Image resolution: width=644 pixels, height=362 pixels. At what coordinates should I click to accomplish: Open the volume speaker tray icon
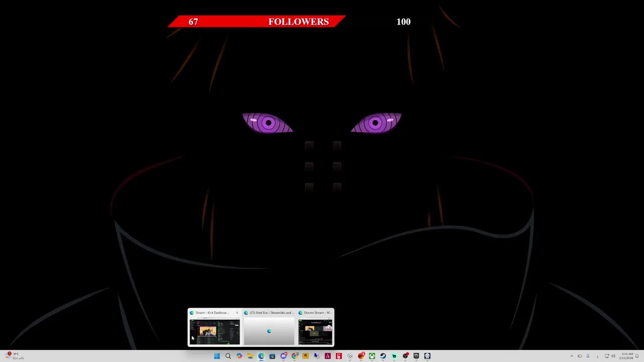click(x=613, y=356)
